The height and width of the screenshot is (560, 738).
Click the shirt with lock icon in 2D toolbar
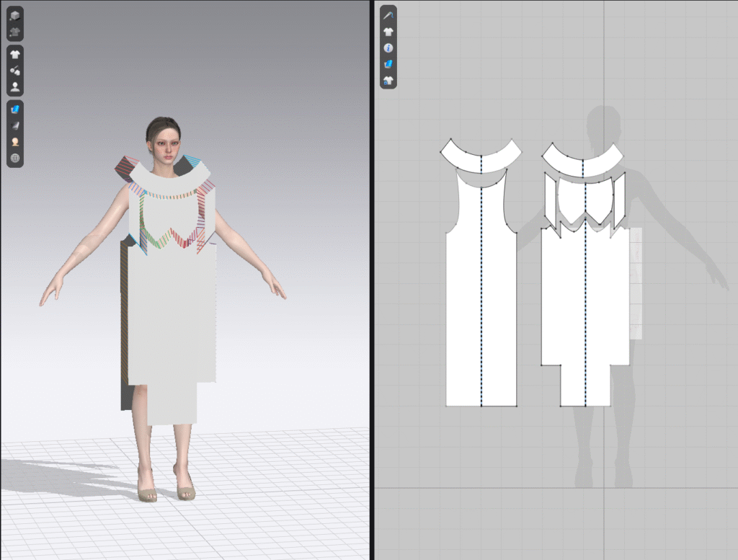[388, 81]
